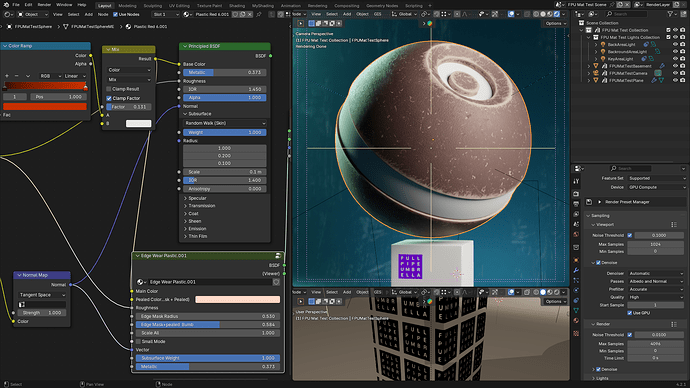Viewport: 690px width, 388px height.
Task: Hide FPUMatTestCamera with its eye icon
Action: click(x=675, y=73)
